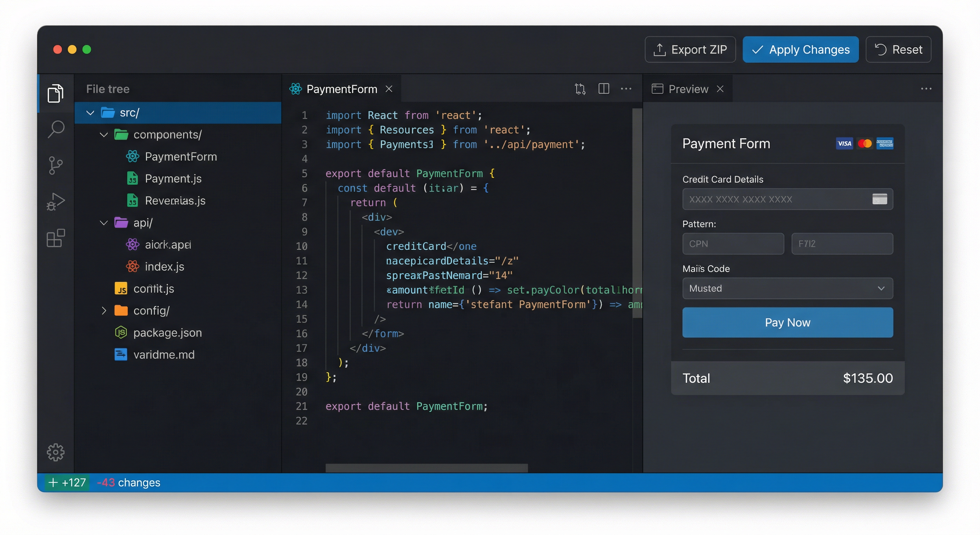Open the editor more actions ellipsis

[626, 89]
